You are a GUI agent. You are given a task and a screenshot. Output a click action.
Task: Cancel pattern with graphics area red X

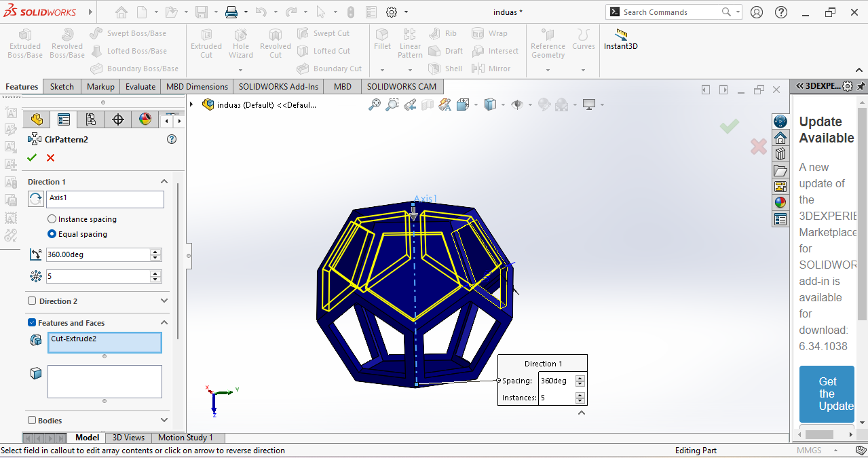coord(759,146)
